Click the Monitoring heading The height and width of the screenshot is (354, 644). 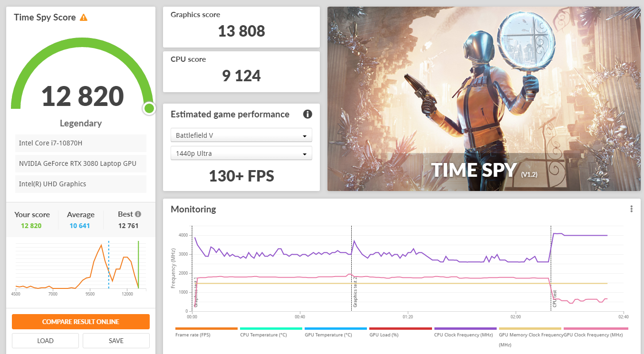193,209
